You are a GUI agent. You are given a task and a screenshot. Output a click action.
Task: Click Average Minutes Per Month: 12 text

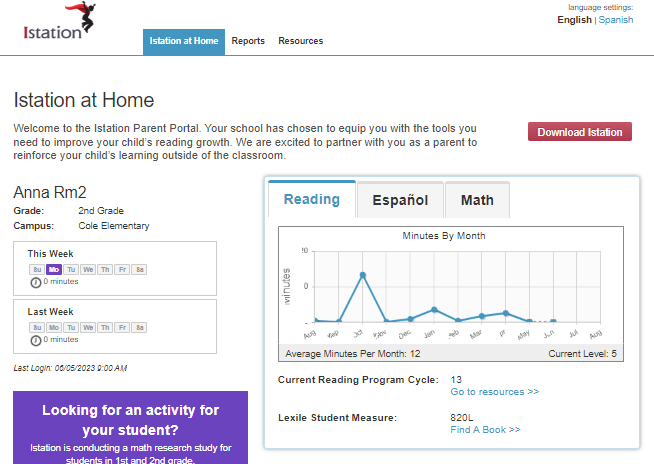coord(353,354)
